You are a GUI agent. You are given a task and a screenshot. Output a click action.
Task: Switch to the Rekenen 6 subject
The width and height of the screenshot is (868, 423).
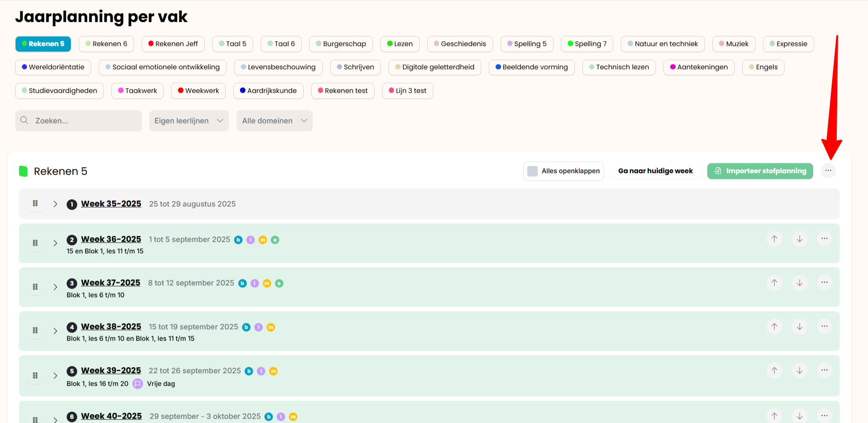[106, 44]
